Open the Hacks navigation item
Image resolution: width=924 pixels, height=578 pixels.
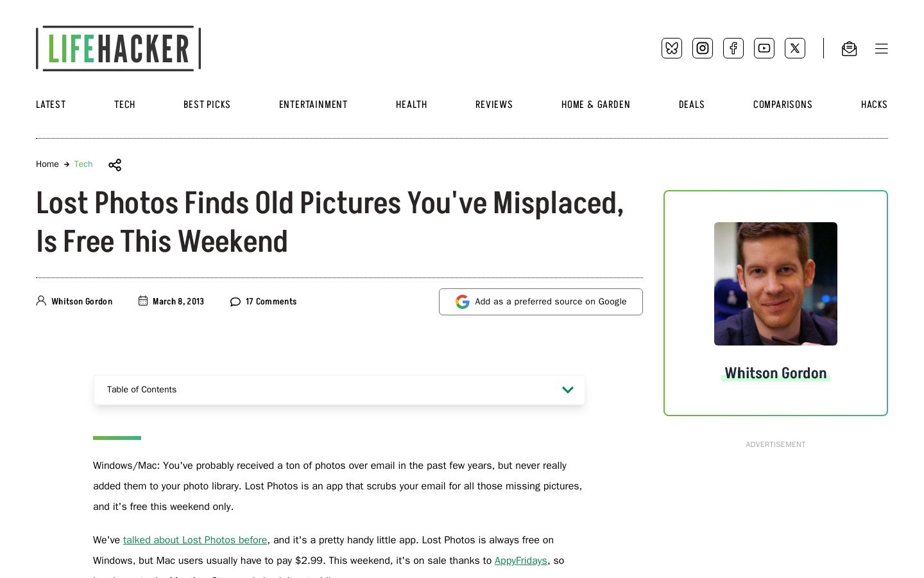pyautogui.click(x=874, y=105)
